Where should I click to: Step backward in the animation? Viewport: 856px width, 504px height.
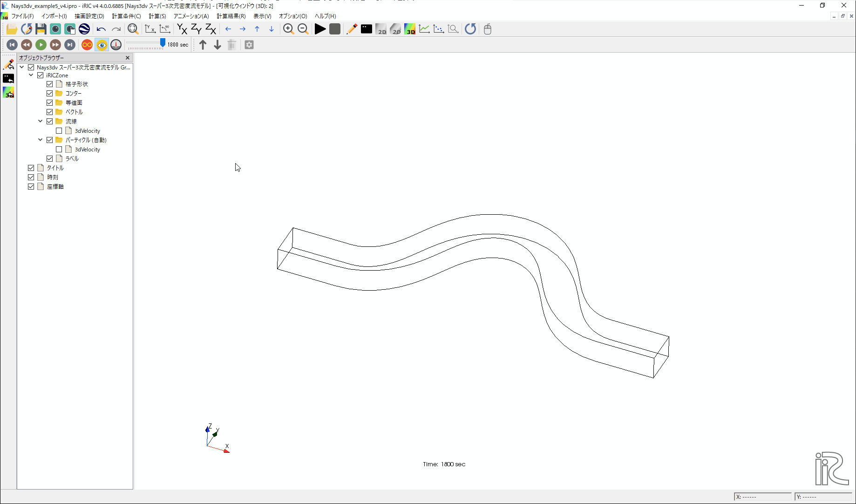point(27,45)
